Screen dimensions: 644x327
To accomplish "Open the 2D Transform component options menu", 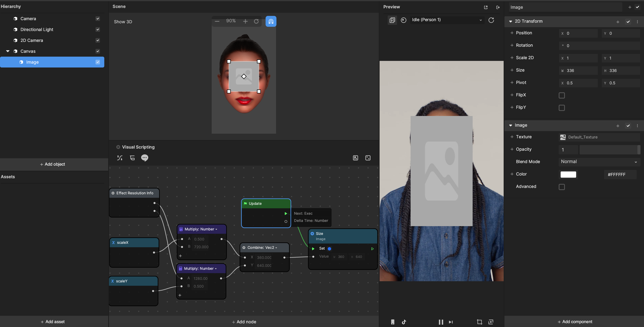I will coord(637,22).
